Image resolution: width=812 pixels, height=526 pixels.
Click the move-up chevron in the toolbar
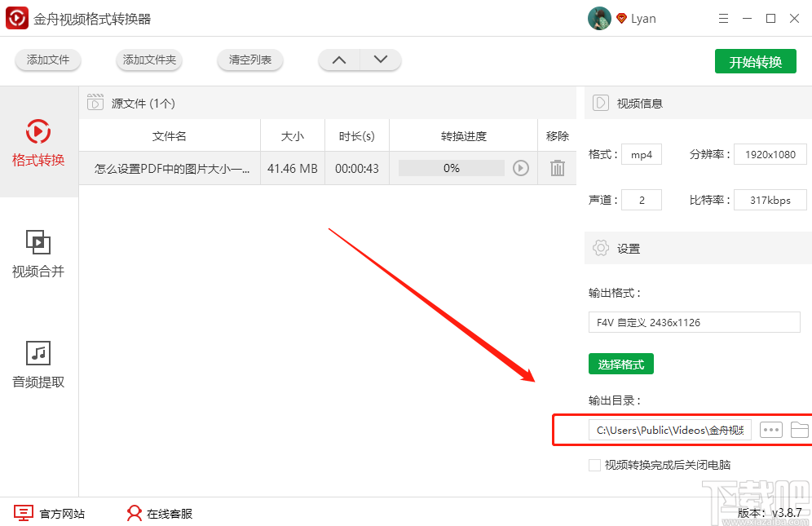pos(340,60)
